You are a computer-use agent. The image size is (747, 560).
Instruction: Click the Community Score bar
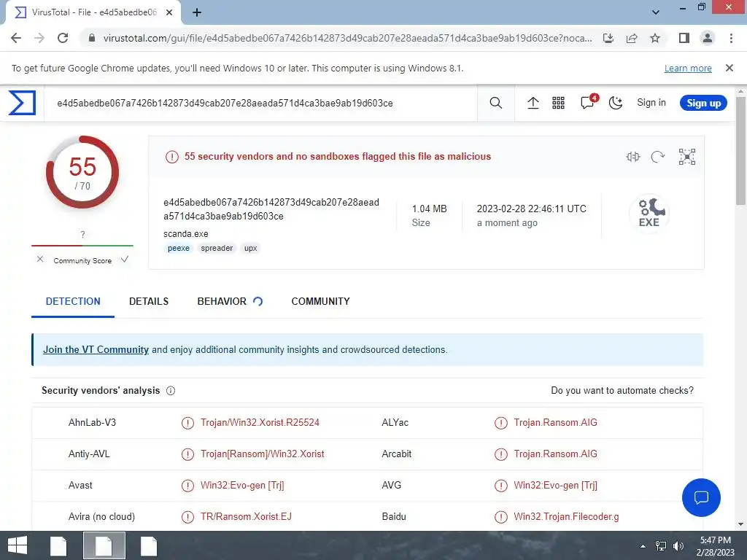[82, 246]
